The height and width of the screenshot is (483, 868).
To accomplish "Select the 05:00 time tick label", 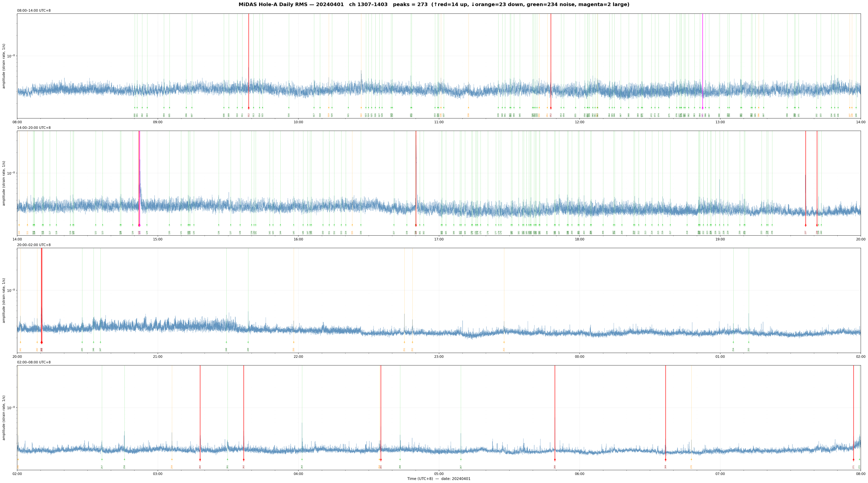I will (439, 474).
